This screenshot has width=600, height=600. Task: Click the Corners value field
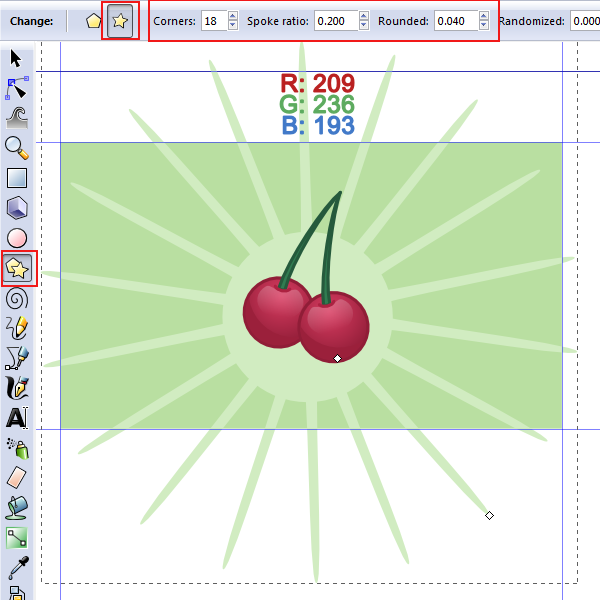[x=214, y=21]
